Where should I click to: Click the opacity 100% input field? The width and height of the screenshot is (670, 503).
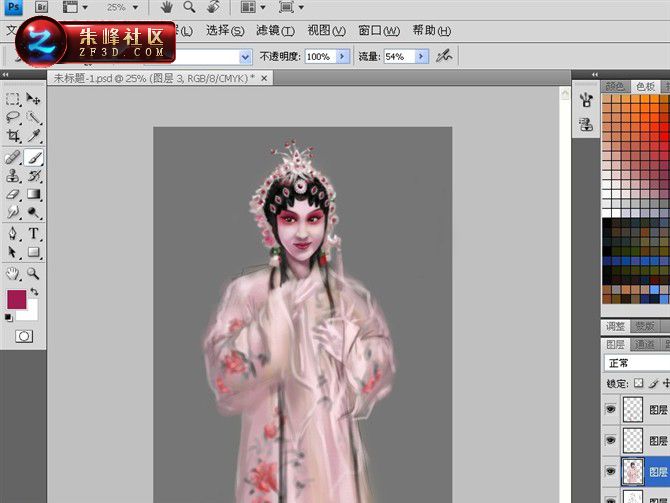[320, 56]
